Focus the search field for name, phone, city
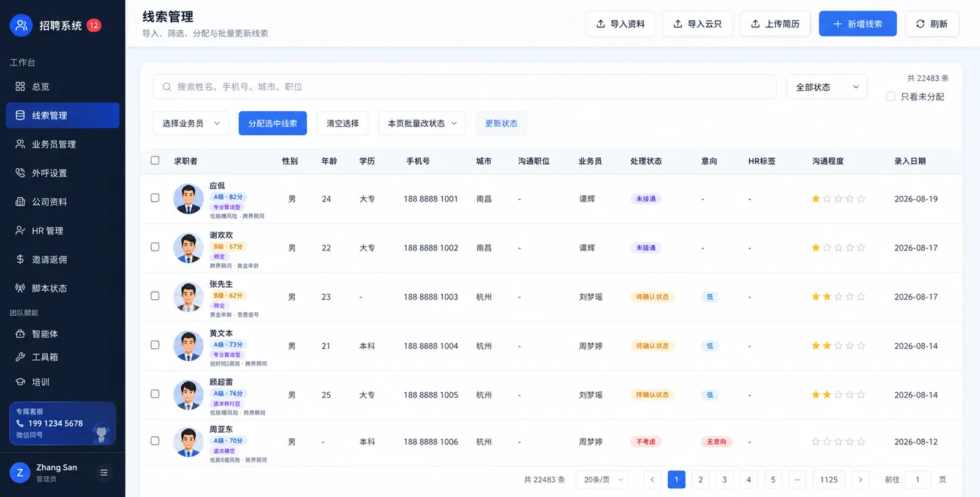 (464, 87)
